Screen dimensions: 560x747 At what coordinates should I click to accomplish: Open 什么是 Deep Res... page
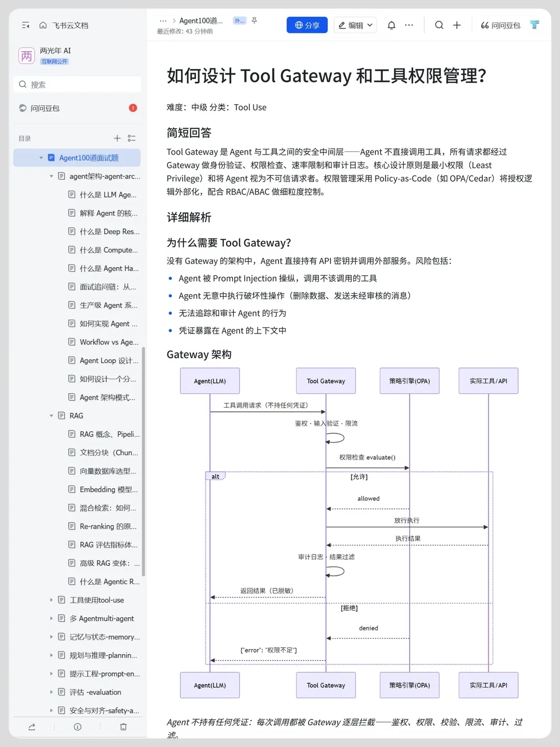pyautogui.click(x=104, y=231)
